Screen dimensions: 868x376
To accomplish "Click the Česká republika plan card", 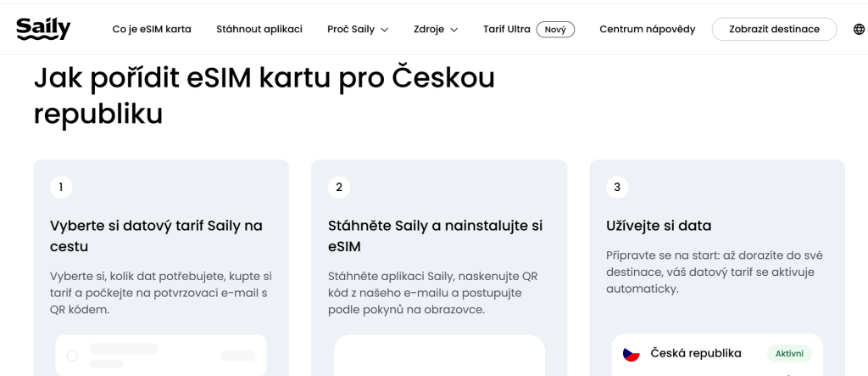I will [717, 355].
